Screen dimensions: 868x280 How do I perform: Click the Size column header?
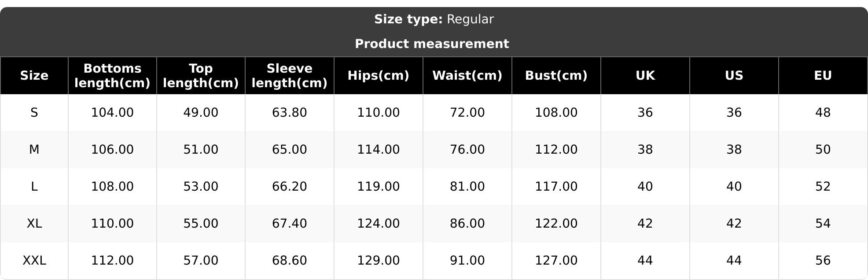click(x=34, y=76)
